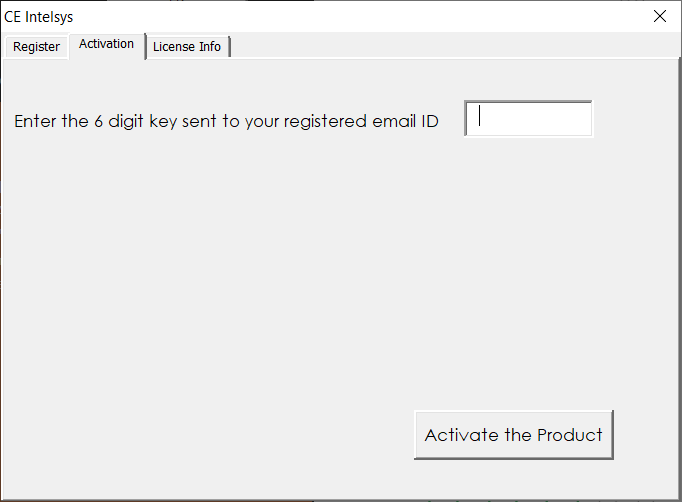Open the License Info tab
Viewport: 683px width, 502px height.
click(187, 47)
